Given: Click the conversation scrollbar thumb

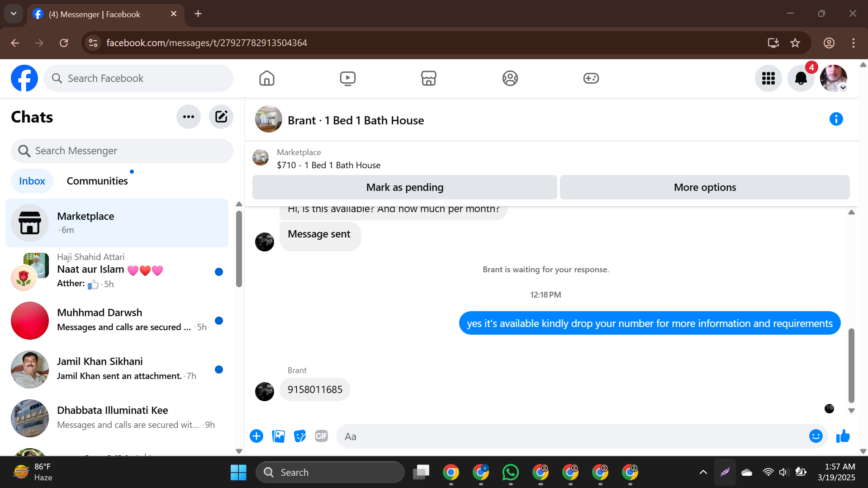Looking at the screenshot, I should coord(851,365).
